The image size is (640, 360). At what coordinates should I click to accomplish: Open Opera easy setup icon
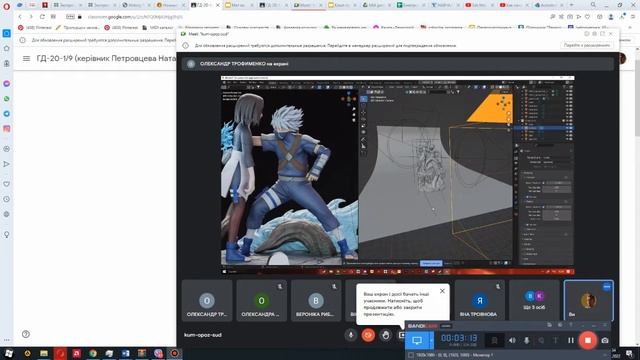[x=633, y=17]
